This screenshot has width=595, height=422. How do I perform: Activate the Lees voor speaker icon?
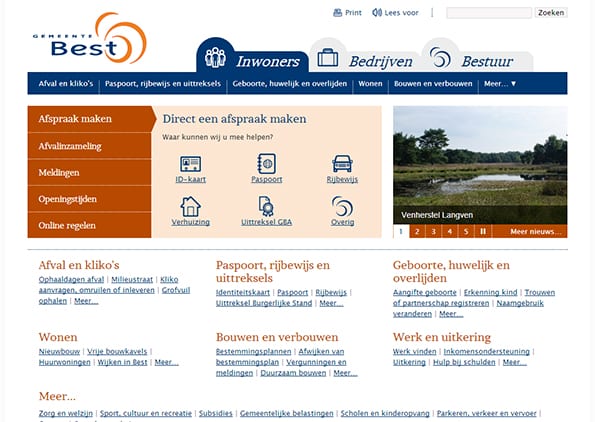point(377,13)
